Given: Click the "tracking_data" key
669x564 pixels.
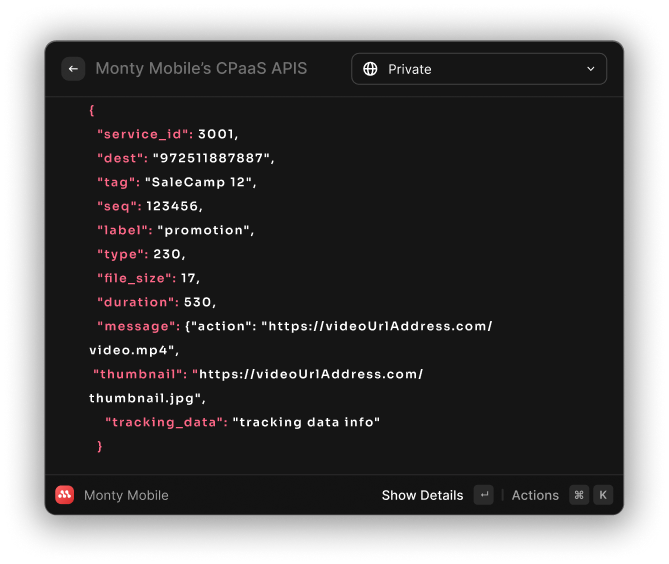Looking at the screenshot, I should click(x=164, y=422).
